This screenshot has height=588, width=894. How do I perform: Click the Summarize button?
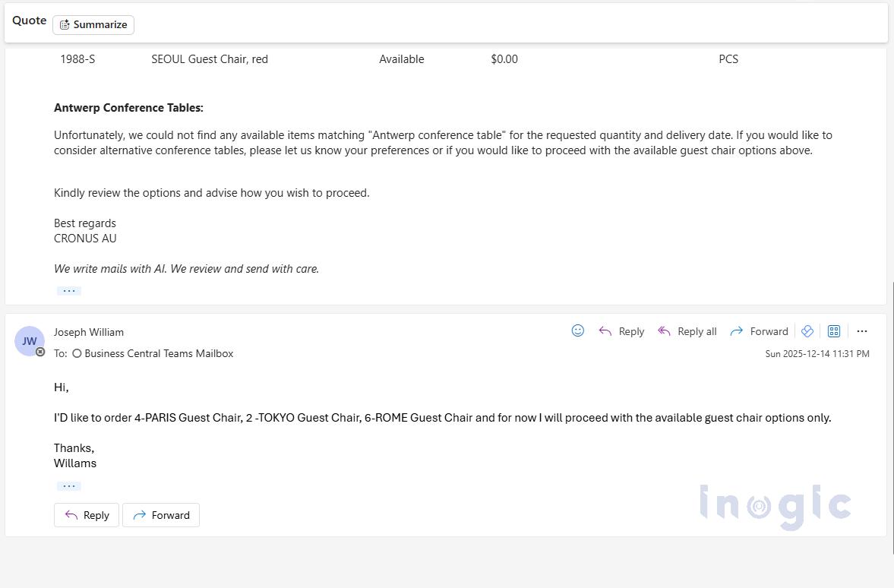point(93,24)
